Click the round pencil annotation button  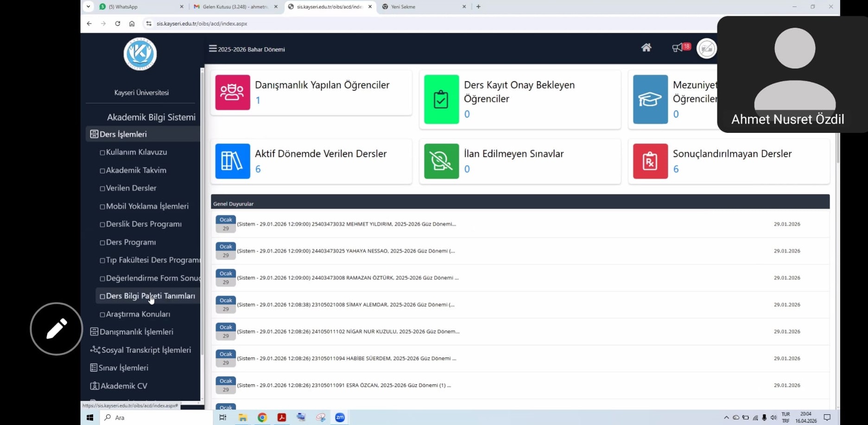57,329
